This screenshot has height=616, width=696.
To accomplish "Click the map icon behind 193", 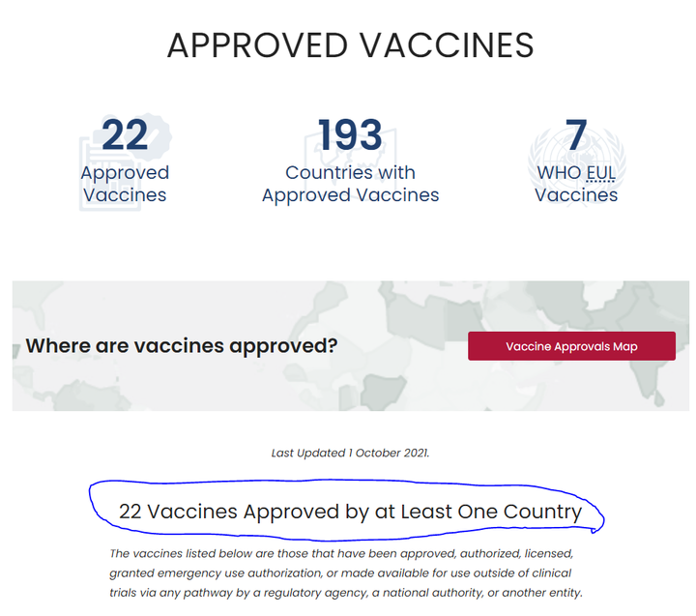I will pos(350,157).
